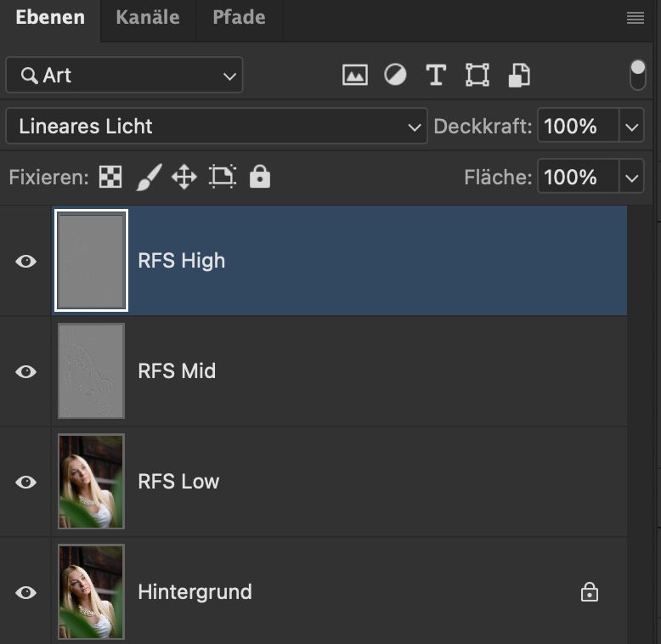
Task: Lock image pixels brush icon
Action: tap(148, 177)
